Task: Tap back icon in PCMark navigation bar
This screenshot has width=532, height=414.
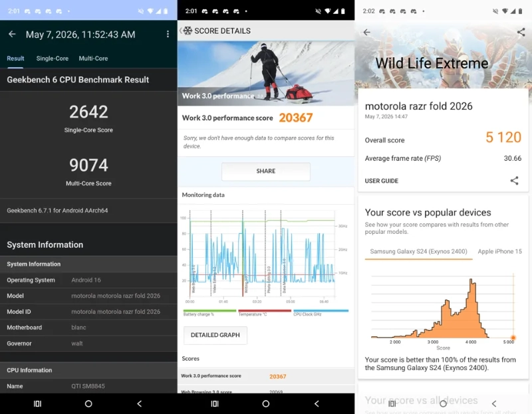Action: tap(317, 403)
